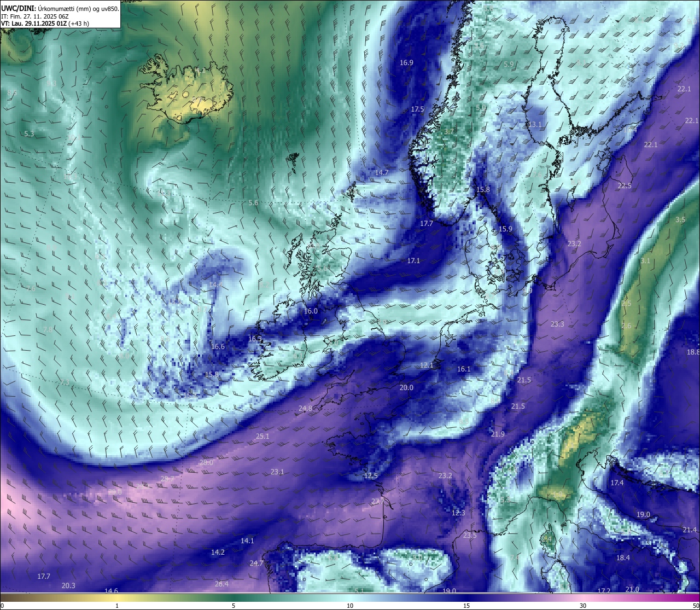Click the 50 tick on color scale
Screen dimensions: 700x610
pos(696,606)
